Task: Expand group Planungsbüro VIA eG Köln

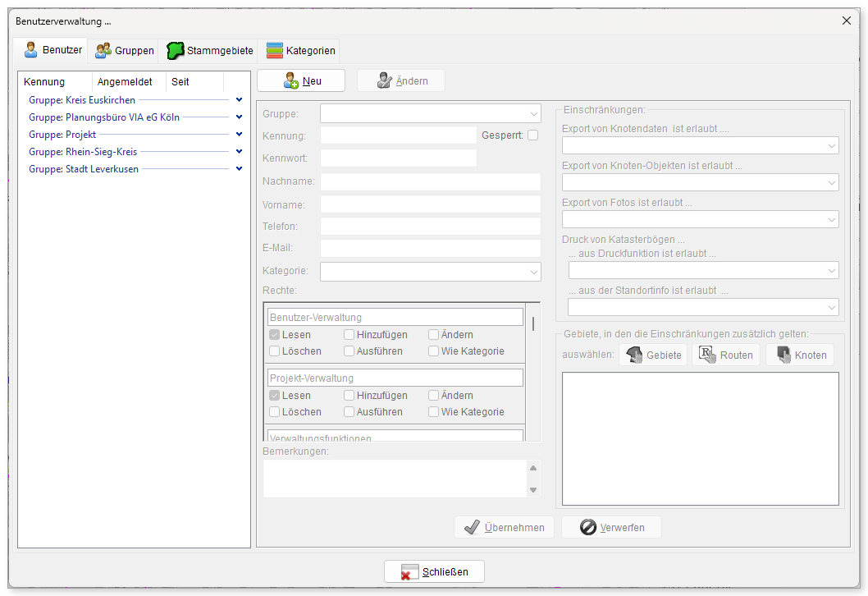Action: [x=239, y=117]
